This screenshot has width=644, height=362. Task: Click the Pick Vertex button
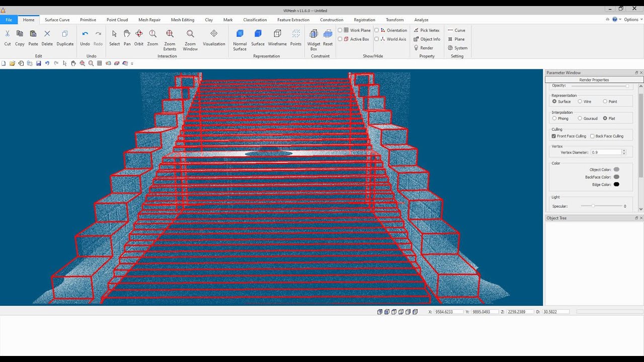pyautogui.click(x=426, y=30)
